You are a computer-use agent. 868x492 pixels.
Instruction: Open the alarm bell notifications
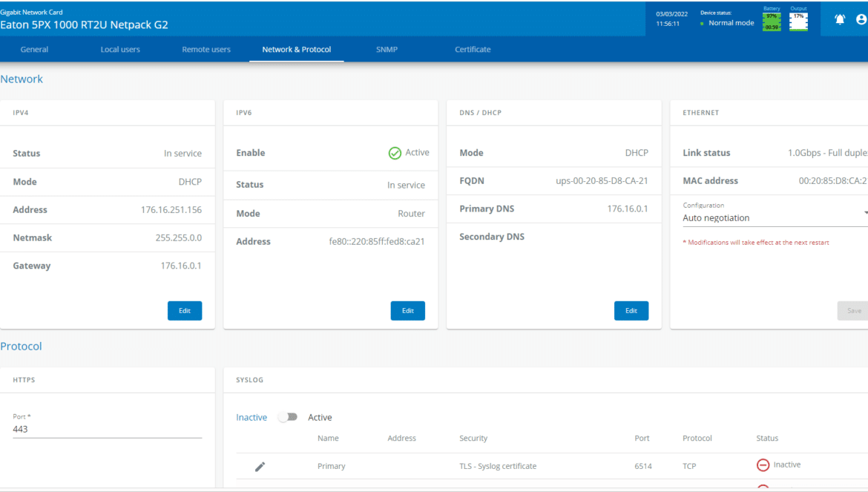tap(840, 19)
